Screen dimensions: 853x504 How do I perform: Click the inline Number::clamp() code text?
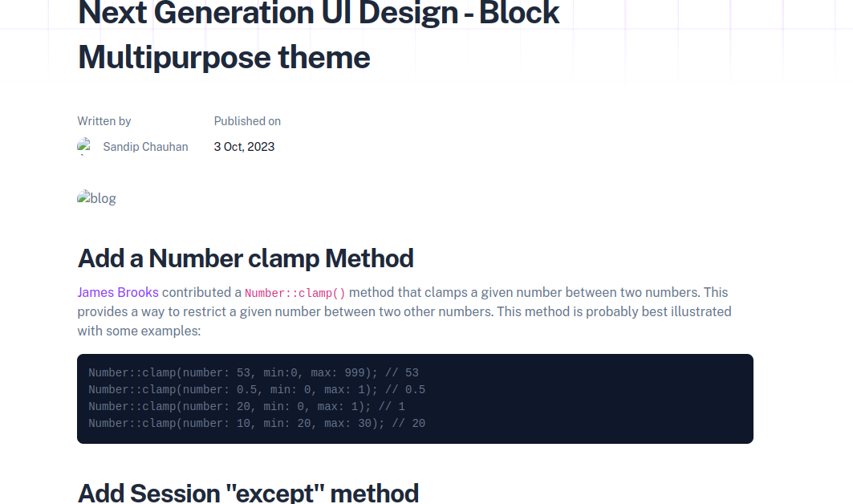pyautogui.click(x=294, y=293)
